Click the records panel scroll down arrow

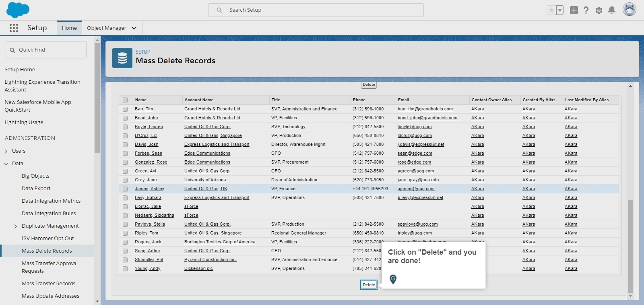click(630, 297)
